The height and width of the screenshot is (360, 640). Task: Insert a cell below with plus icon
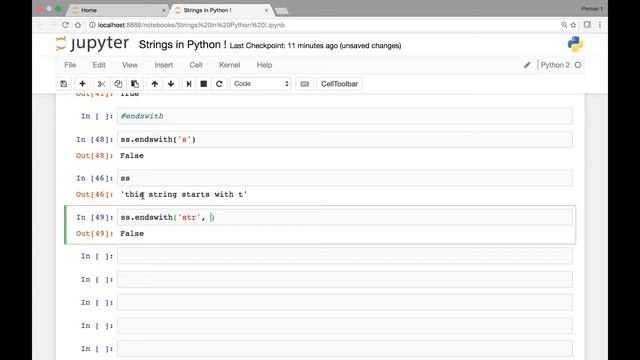[x=82, y=84]
